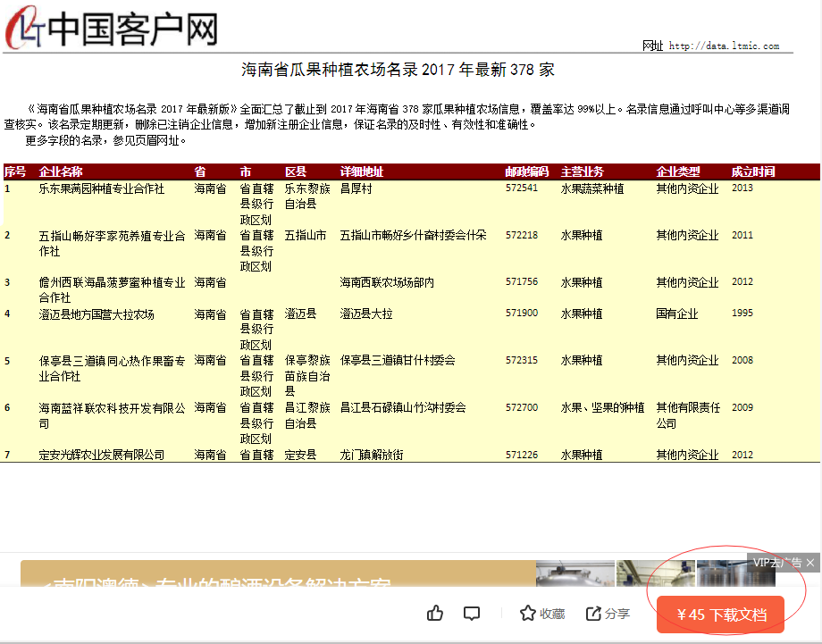Click the 序号 column header

[x=14, y=171]
